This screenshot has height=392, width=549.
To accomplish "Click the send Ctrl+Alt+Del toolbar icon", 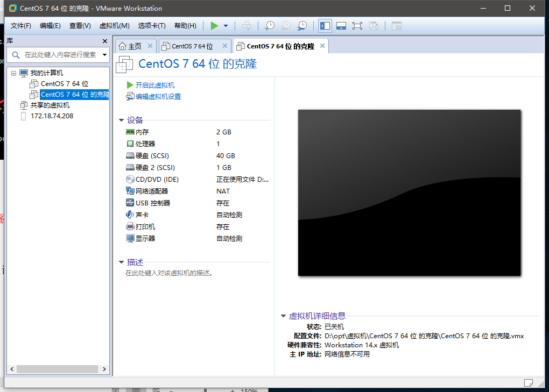I will (247, 25).
